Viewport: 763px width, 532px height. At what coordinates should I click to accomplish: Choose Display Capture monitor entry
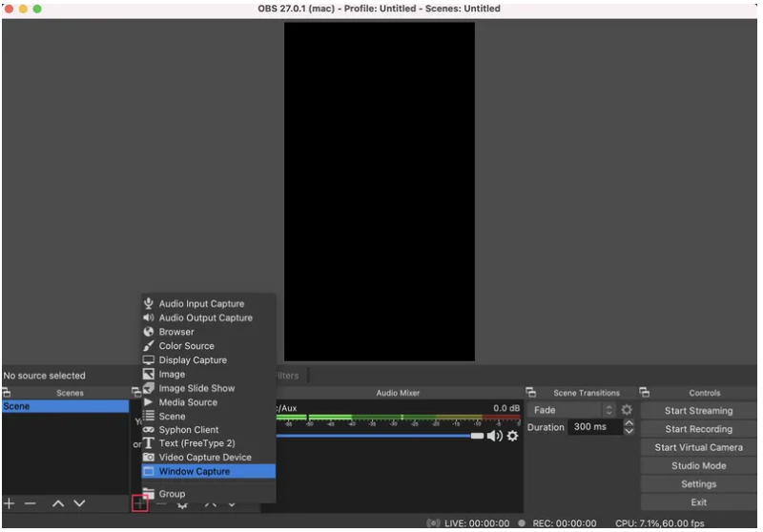coord(208,359)
